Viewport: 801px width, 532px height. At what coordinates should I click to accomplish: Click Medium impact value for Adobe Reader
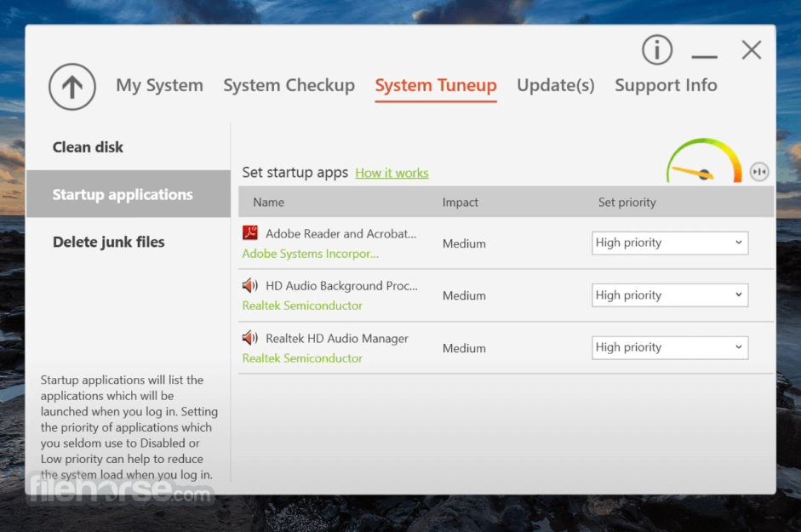[465, 243]
